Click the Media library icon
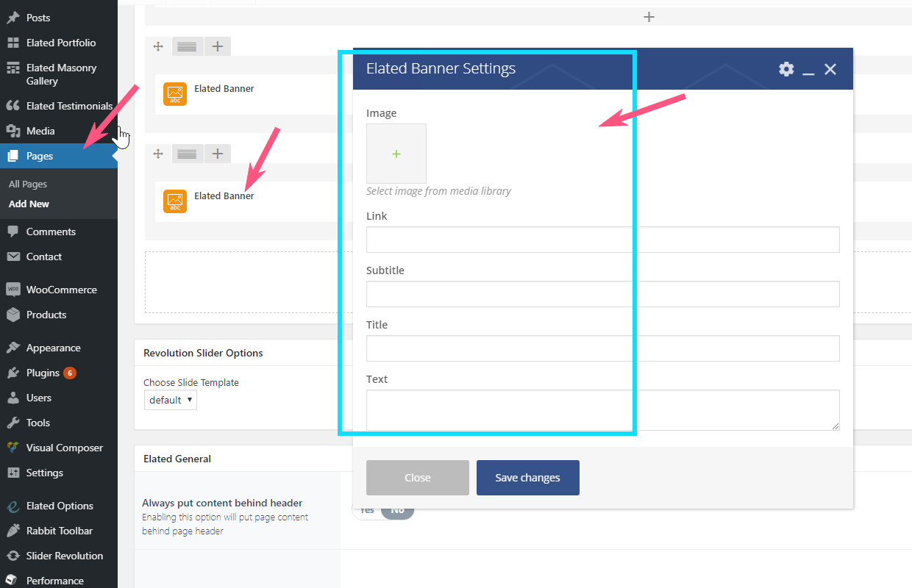The image size is (912, 588). [13, 131]
